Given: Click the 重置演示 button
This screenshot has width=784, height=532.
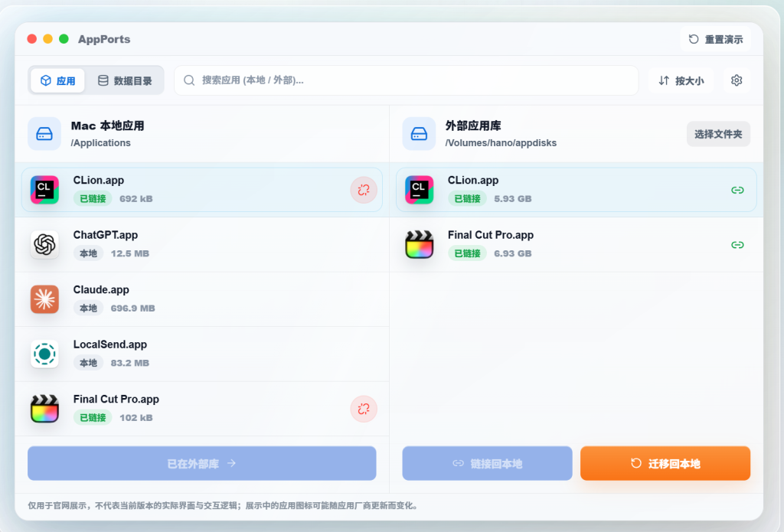Looking at the screenshot, I should [x=716, y=39].
